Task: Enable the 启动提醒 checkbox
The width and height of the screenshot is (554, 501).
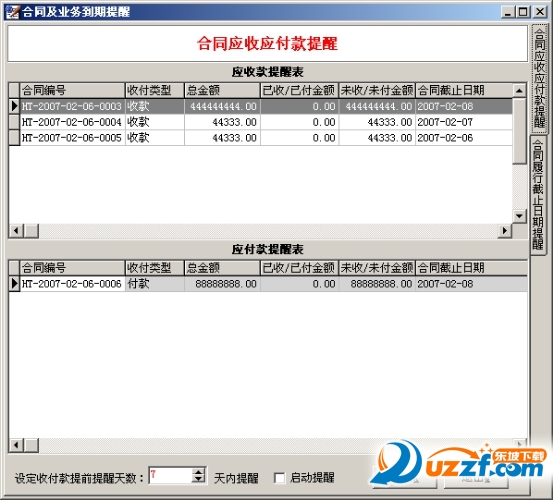Action: [x=279, y=478]
